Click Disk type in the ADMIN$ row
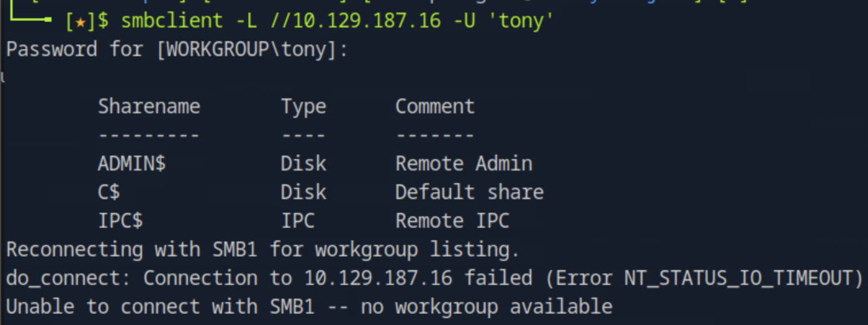The image size is (868, 325). 303,164
